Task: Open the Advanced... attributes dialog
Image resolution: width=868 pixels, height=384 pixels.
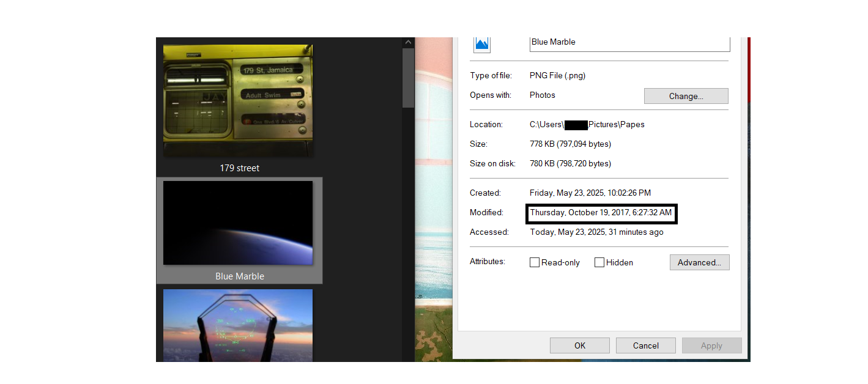Action: coord(699,262)
